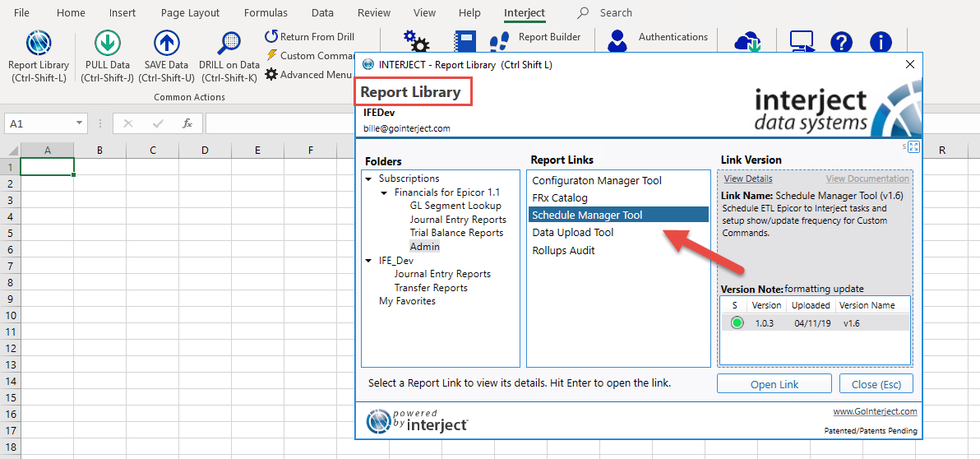Collapse the Financials for Epicor 1.1 arrow
Viewport: 980px width, 459px height.
pos(385,192)
